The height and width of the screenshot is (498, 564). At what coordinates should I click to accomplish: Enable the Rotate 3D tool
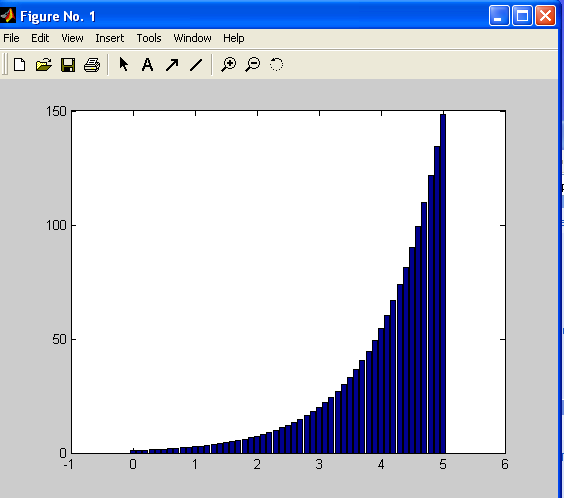point(277,65)
